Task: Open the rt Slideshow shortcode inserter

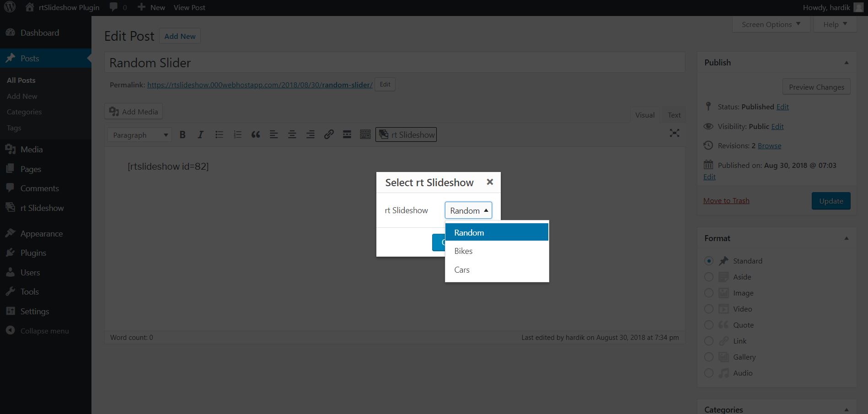Action: pos(406,134)
